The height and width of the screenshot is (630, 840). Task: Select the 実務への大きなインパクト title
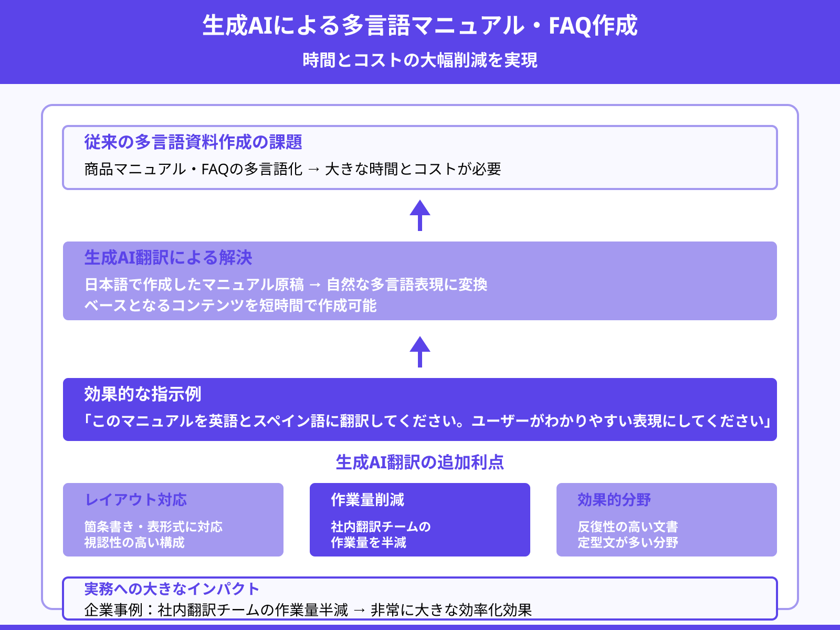click(x=171, y=588)
